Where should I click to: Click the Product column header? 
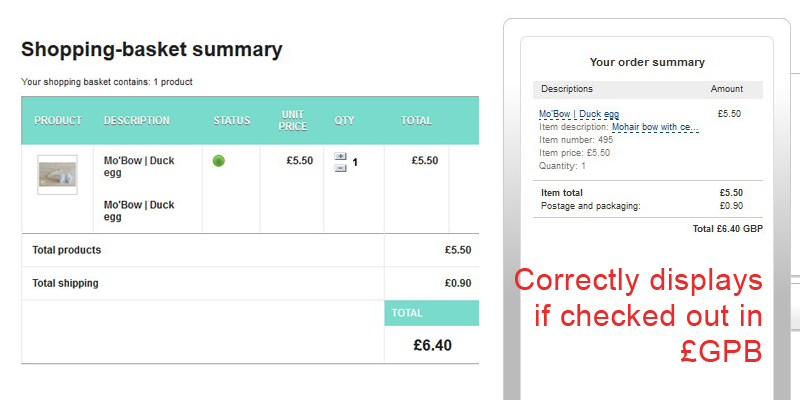[x=58, y=121]
